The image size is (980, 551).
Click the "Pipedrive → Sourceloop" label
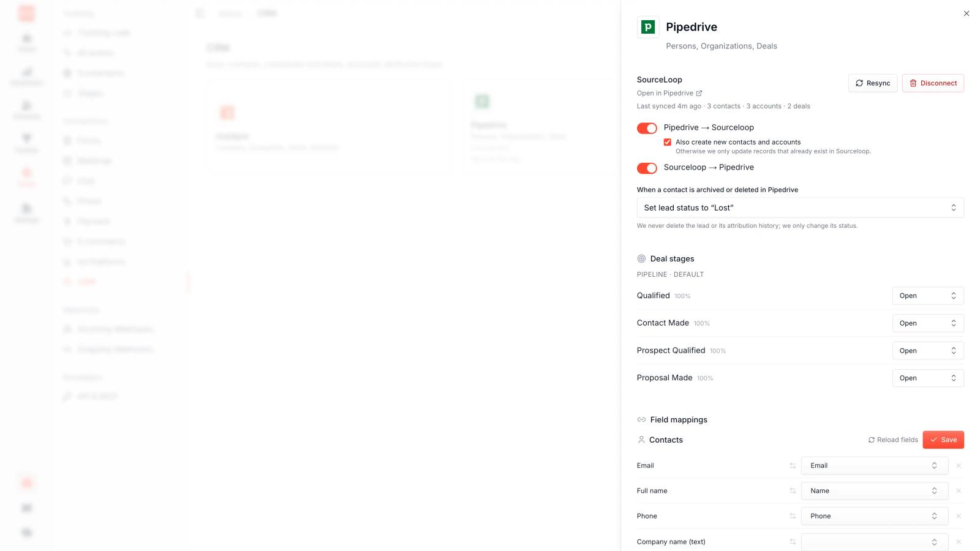[x=709, y=127]
